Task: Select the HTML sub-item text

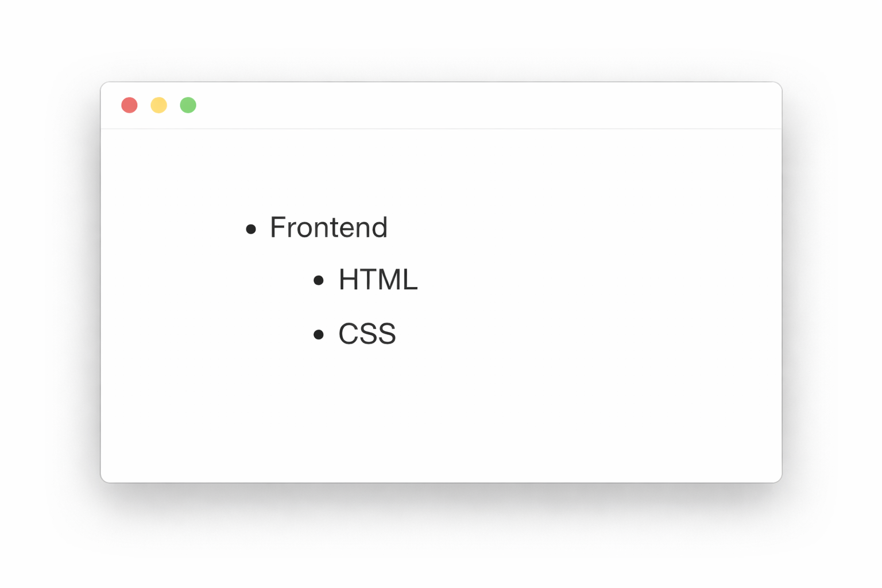Action: 378,280
